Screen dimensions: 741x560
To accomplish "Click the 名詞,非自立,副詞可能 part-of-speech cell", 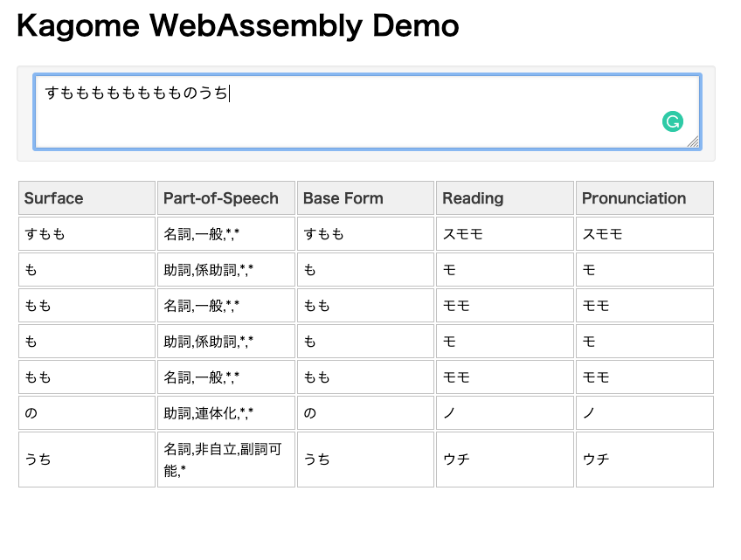I will point(226,460).
